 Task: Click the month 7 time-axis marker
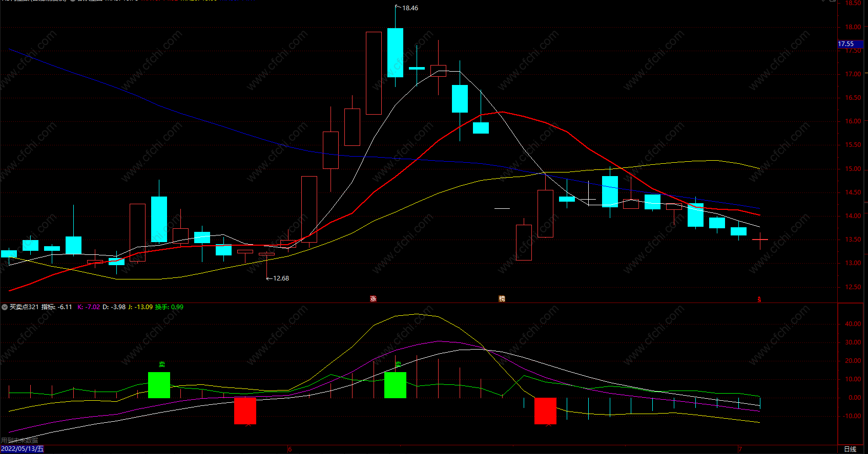[740, 449]
